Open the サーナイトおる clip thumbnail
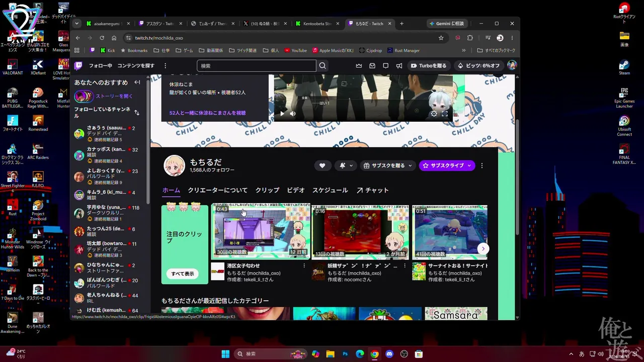 450,232
